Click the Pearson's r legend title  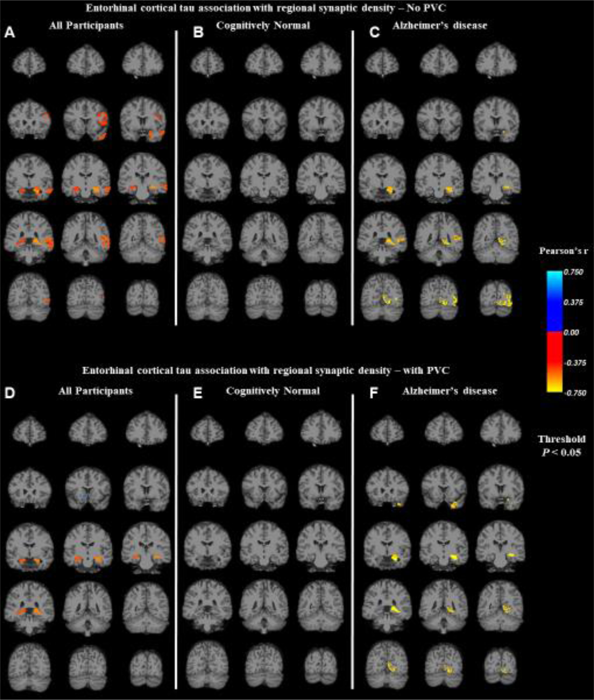pos(563,251)
